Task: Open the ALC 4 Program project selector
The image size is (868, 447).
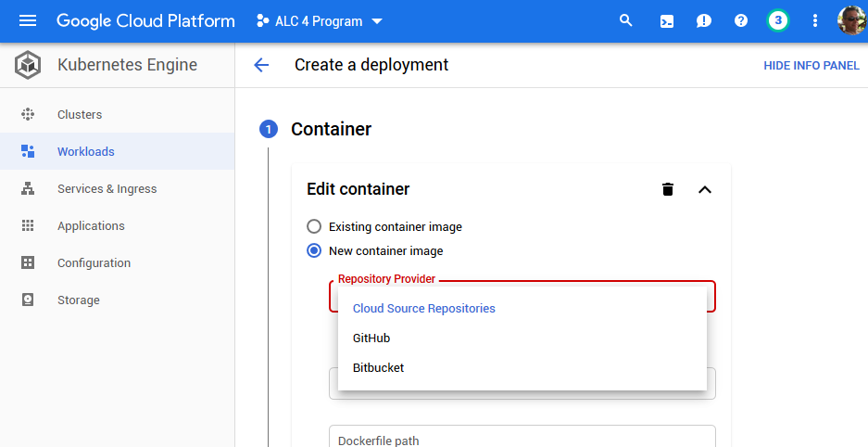Action: click(320, 21)
